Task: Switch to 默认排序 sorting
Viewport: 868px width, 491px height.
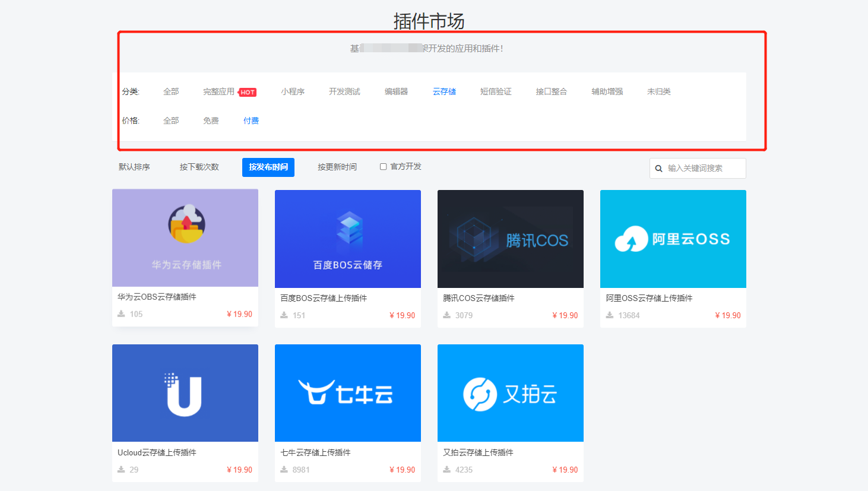Action: [x=134, y=167]
